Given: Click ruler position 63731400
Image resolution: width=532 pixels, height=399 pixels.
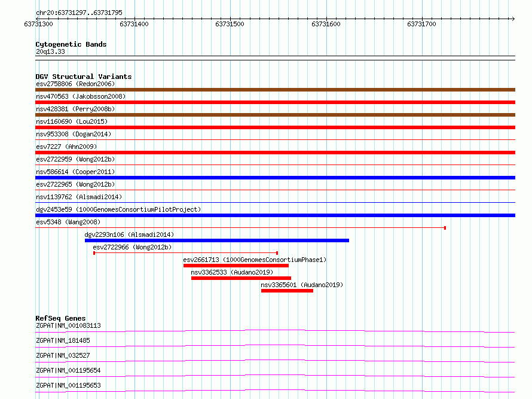Looking at the screenshot, I should coord(134,24).
